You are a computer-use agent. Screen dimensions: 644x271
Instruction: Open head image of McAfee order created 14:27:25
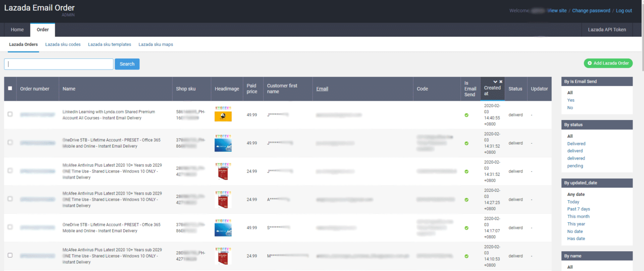tap(223, 200)
